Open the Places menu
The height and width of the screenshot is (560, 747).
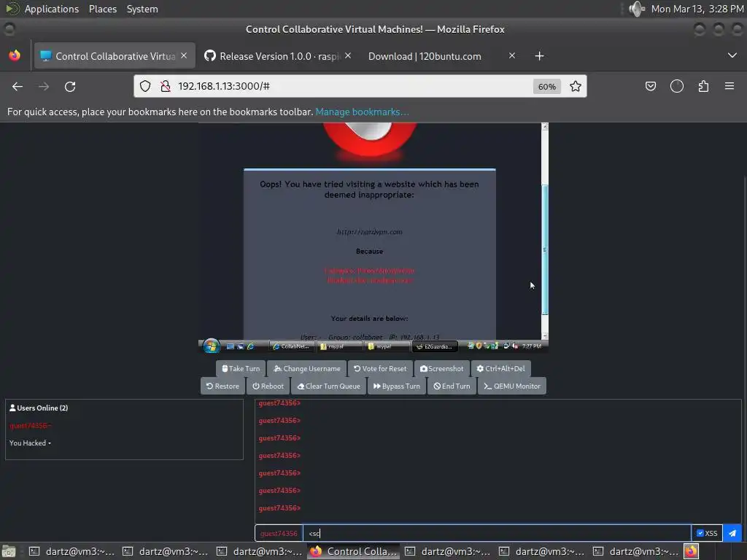click(103, 9)
